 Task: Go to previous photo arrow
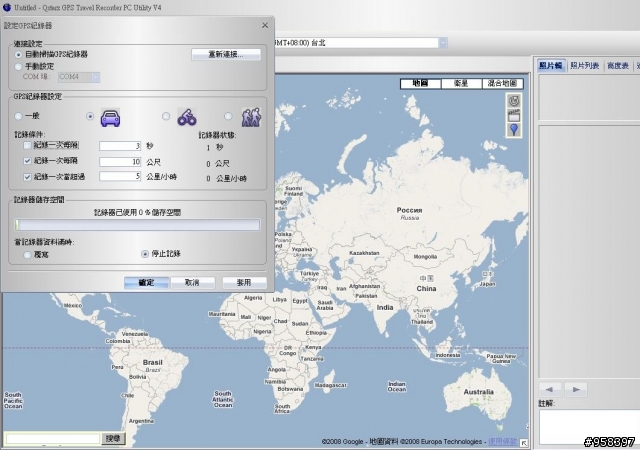(550, 390)
